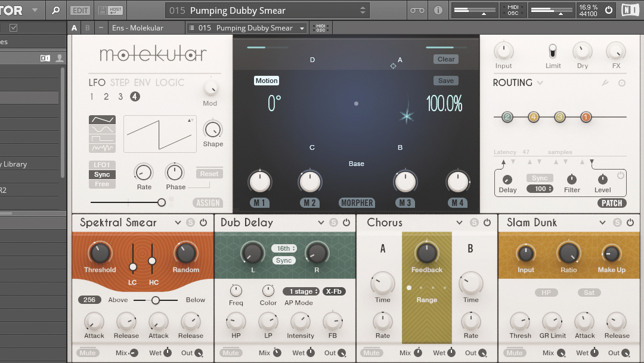
Task: Solo the Slam Dunk effect
Action: [617, 223]
